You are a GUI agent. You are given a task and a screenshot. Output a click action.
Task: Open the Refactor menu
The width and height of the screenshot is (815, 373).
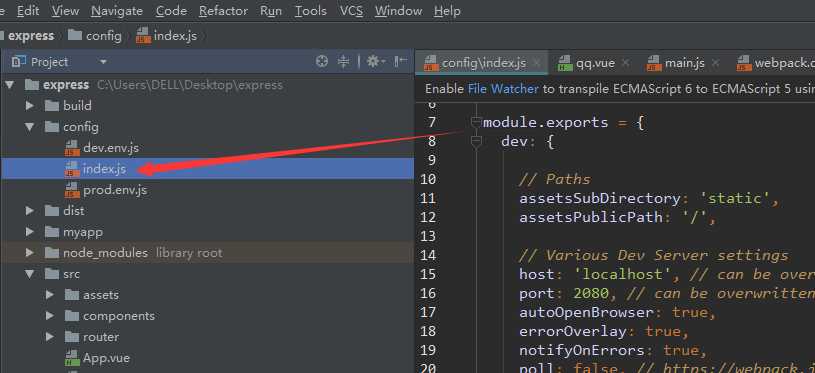[223, 10]
